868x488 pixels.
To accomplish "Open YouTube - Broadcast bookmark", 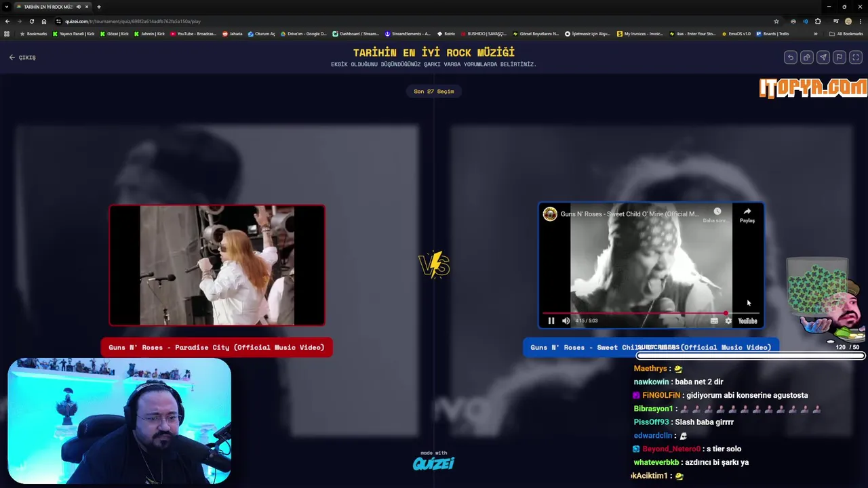I will 193,34.
